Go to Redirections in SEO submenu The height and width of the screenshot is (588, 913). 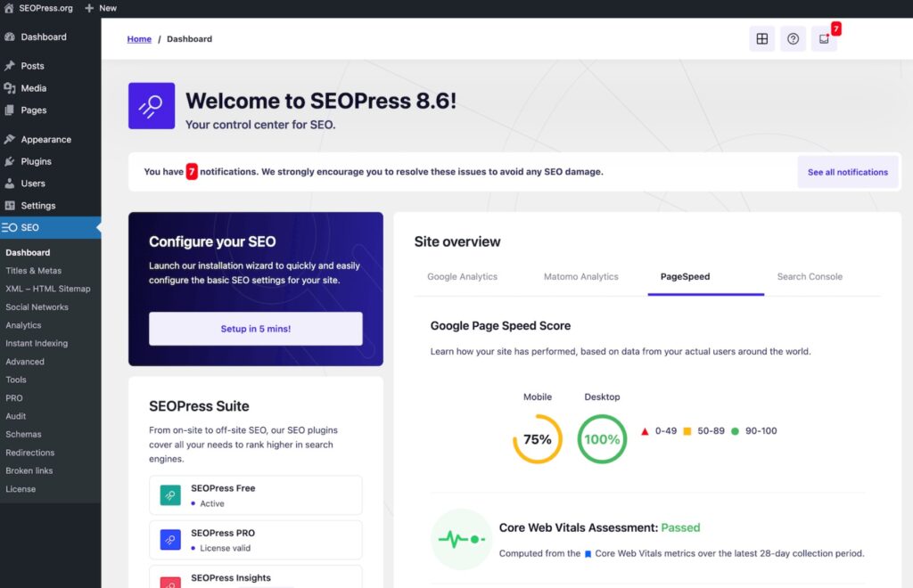(x=29, y=453)
